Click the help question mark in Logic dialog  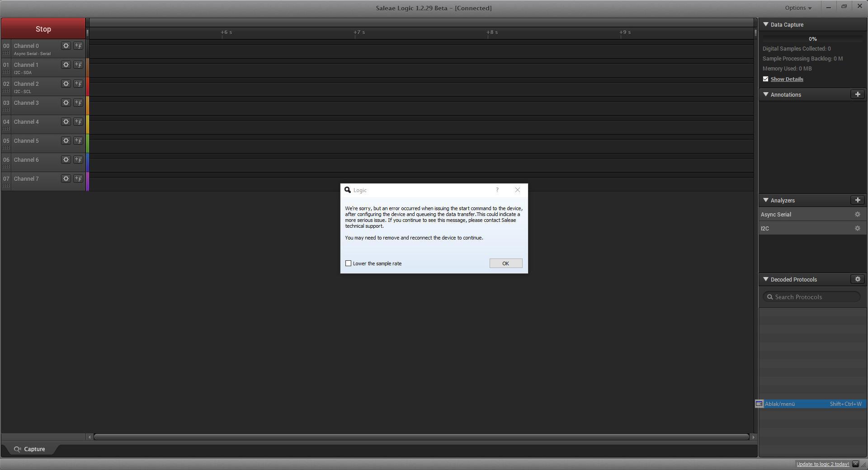[497, 190]
